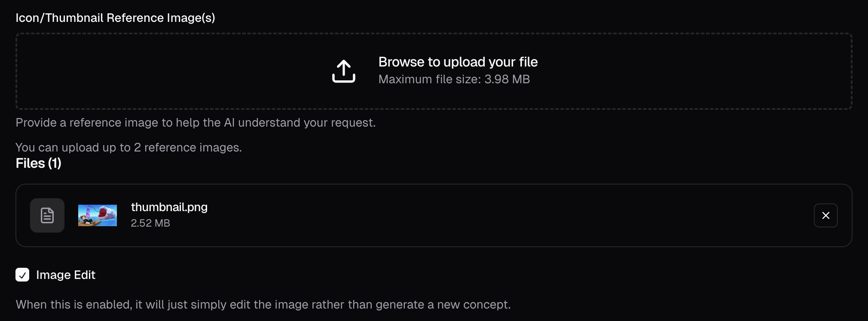Click "You can upload up to 2 reference images"

pos(129,148)
